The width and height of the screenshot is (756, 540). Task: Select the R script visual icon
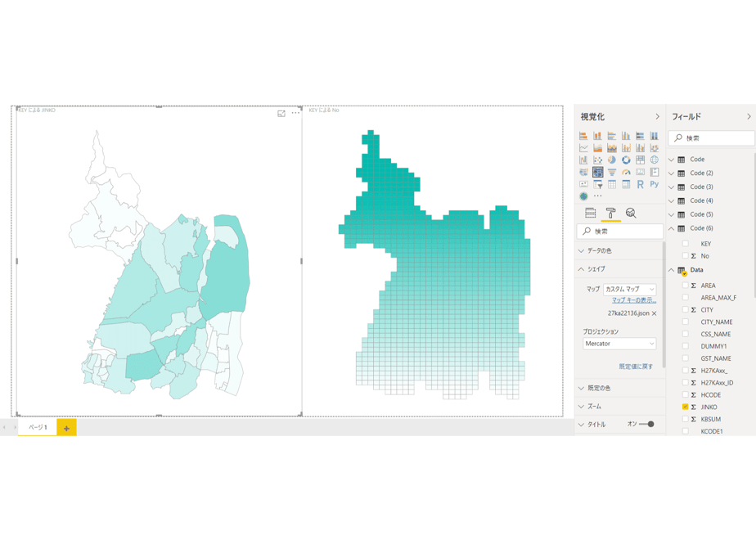pyautogui.click(x=640, y=184)
